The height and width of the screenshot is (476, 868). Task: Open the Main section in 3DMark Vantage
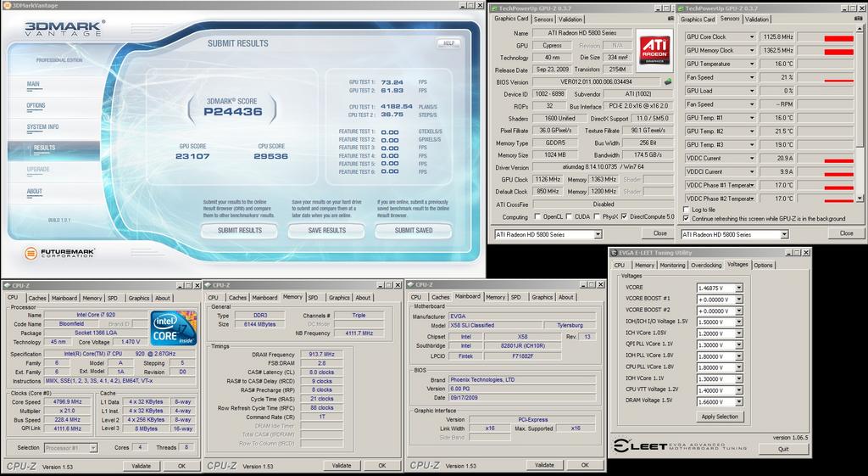tap(33, 84)
